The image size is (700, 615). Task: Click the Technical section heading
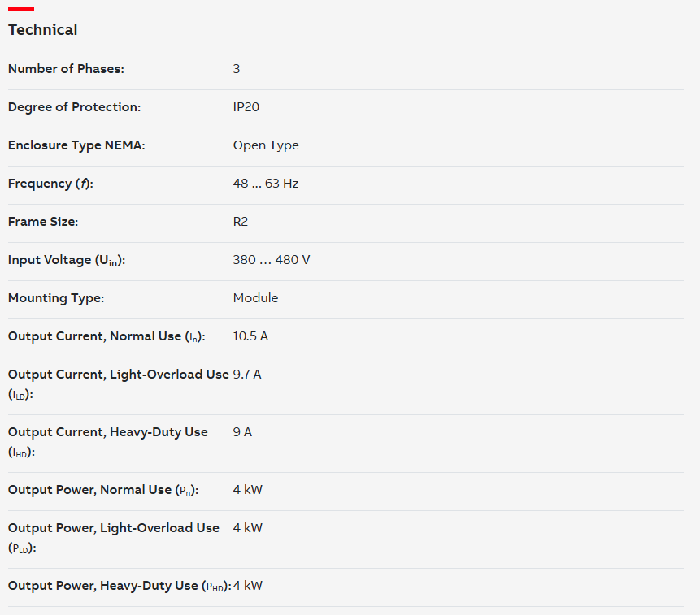click(43, 30)
